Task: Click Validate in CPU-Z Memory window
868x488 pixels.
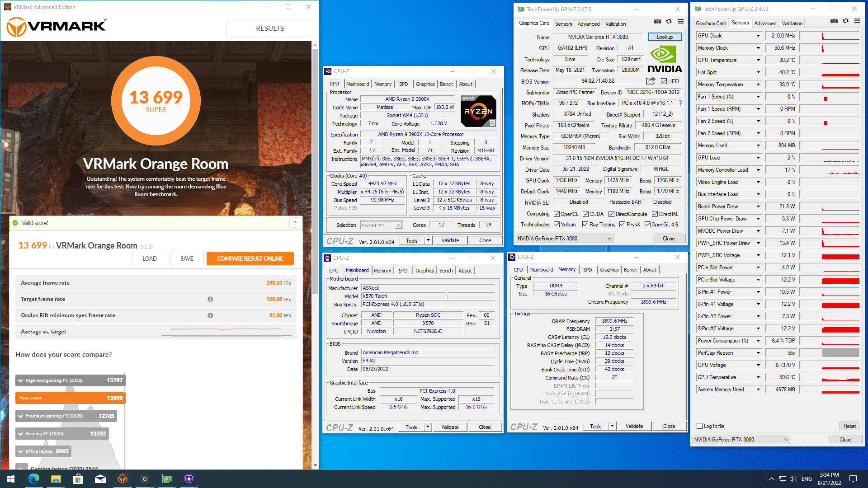Action: click(634, 426)
